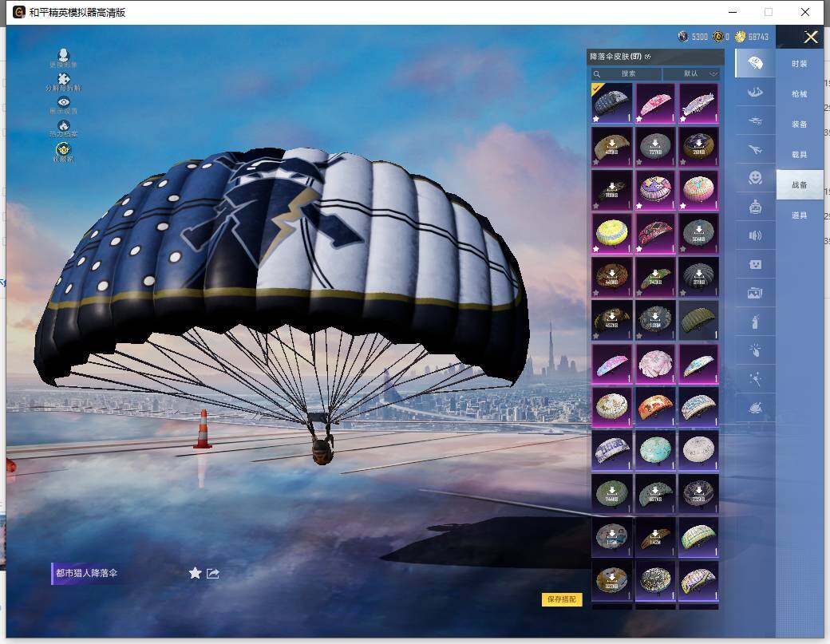Toggle favorite star on equipped parachute thumbnail
The image size is (830, 644).
(x=597, y=119)
